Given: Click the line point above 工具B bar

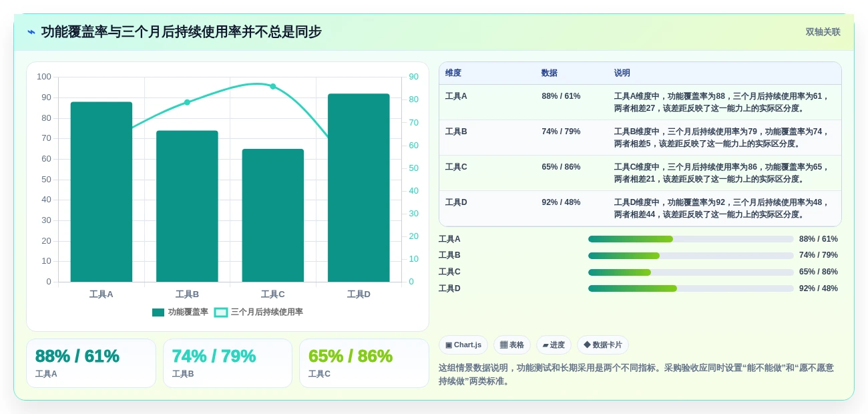Looking at the screenshot, I should coord(187,102).
